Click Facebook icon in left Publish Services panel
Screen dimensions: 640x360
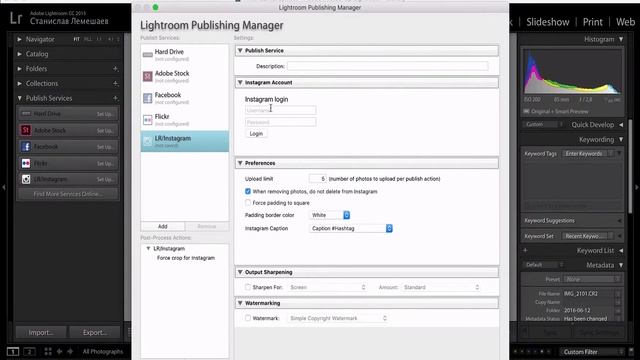(26, 147)
